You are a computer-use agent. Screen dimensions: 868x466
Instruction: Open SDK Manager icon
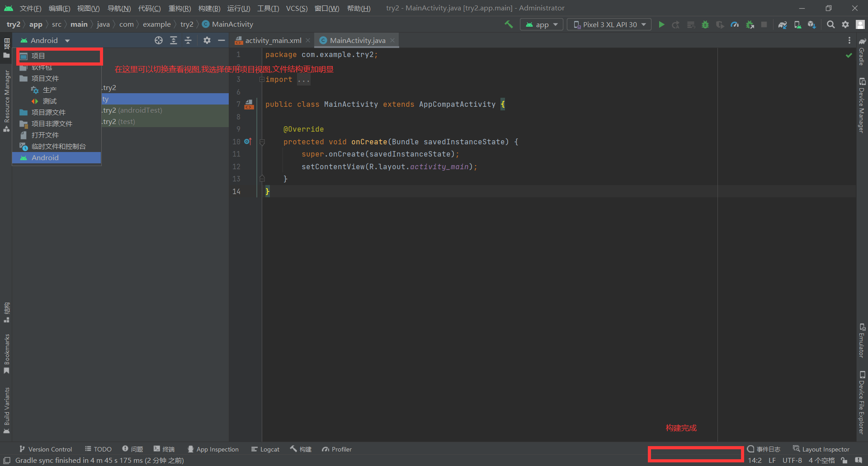pos(812,24)
